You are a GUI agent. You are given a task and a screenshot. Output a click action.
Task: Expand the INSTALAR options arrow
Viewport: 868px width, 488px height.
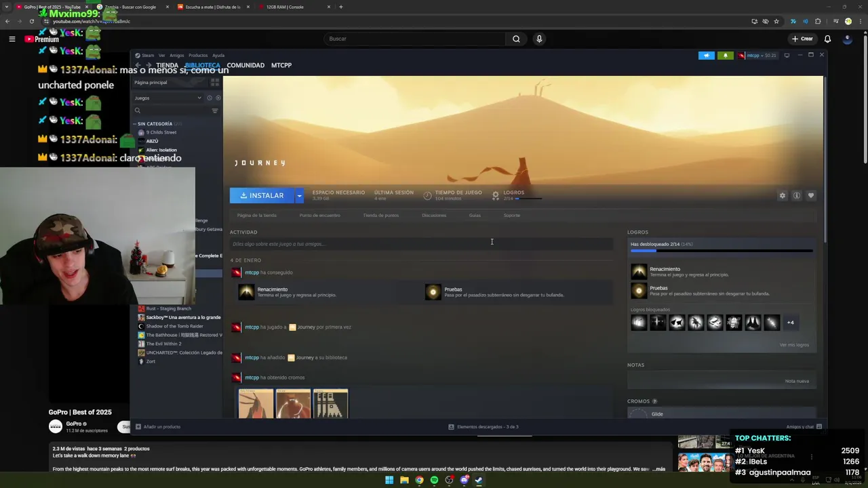point(299,195)
